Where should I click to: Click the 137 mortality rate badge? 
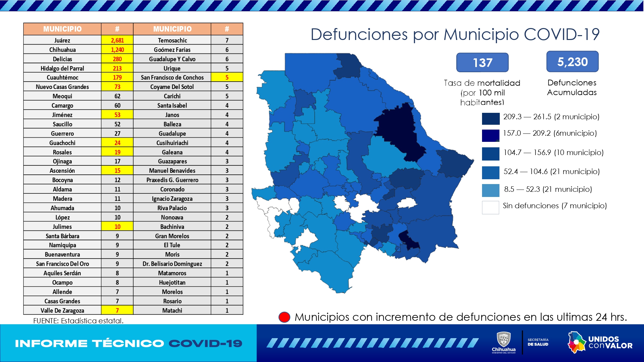pyautogui.click(x=482, y=63)
